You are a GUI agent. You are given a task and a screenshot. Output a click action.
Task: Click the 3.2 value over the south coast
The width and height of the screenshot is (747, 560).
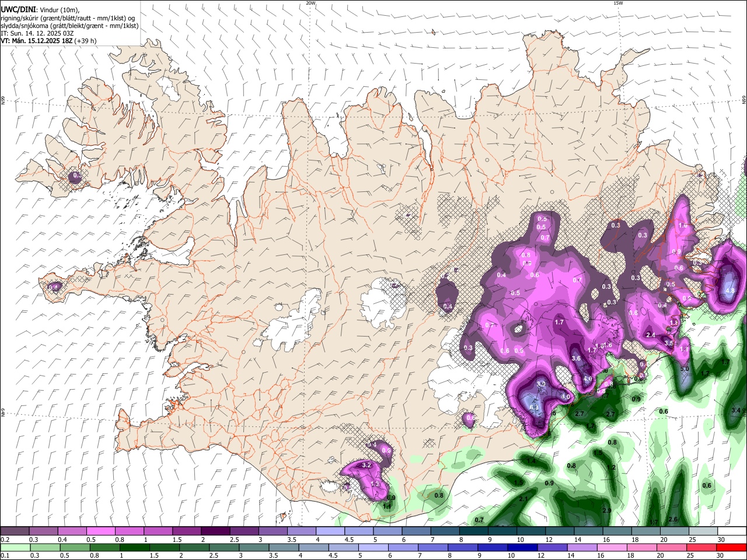tap(366, 465)
